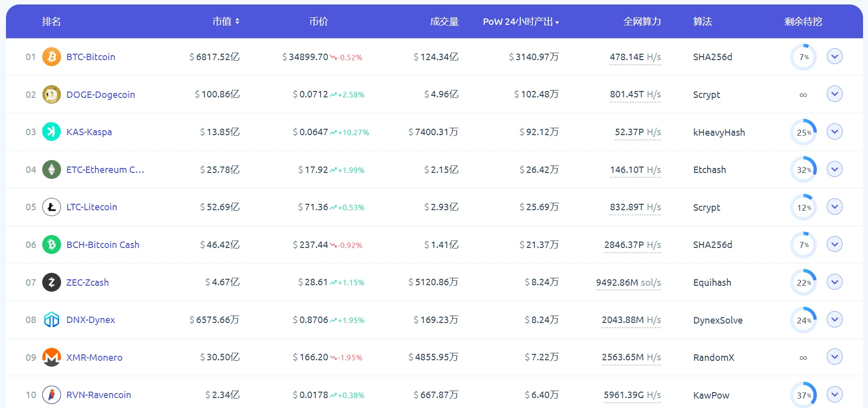The height and width of the screenshot is (408, 868).
Task: Click the Litecoin coin logo
Action: coord(52,207)
